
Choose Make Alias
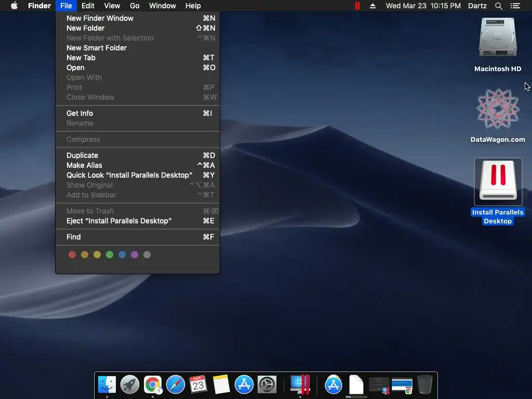(x=137, y=165)
